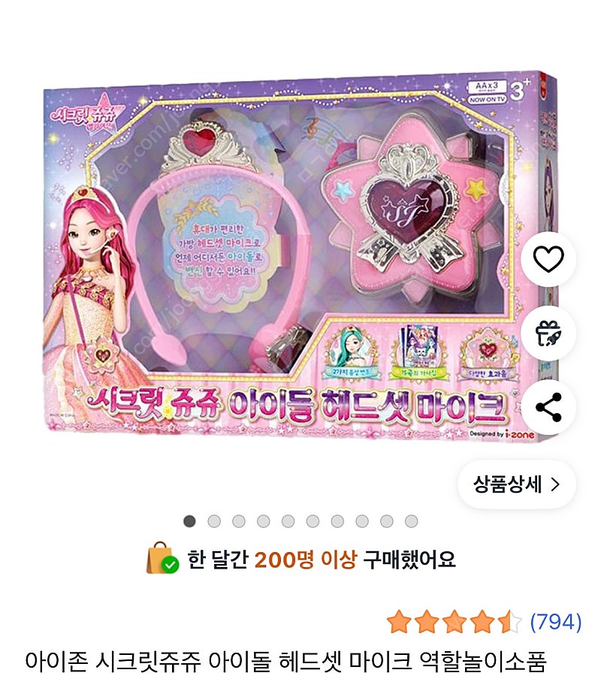The height and width of the screenshot is (700, 601).
Task: Tap the 200명 이상 purchase notice
Action: click(306, 559)
